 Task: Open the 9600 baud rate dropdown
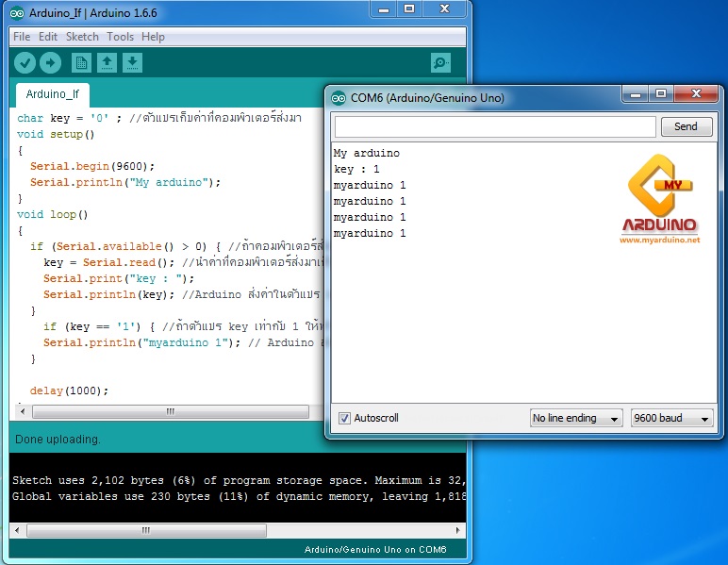click(671, 418)
